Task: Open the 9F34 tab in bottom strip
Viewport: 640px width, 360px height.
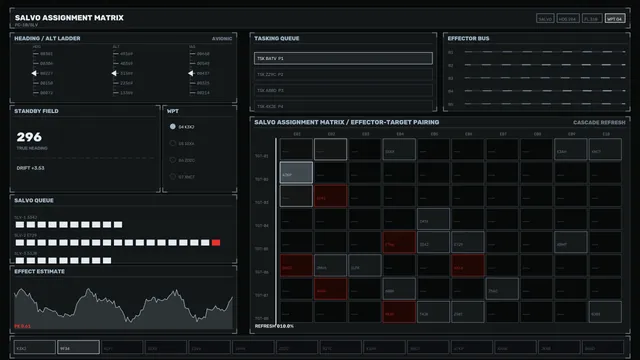Action: (78, 347)
